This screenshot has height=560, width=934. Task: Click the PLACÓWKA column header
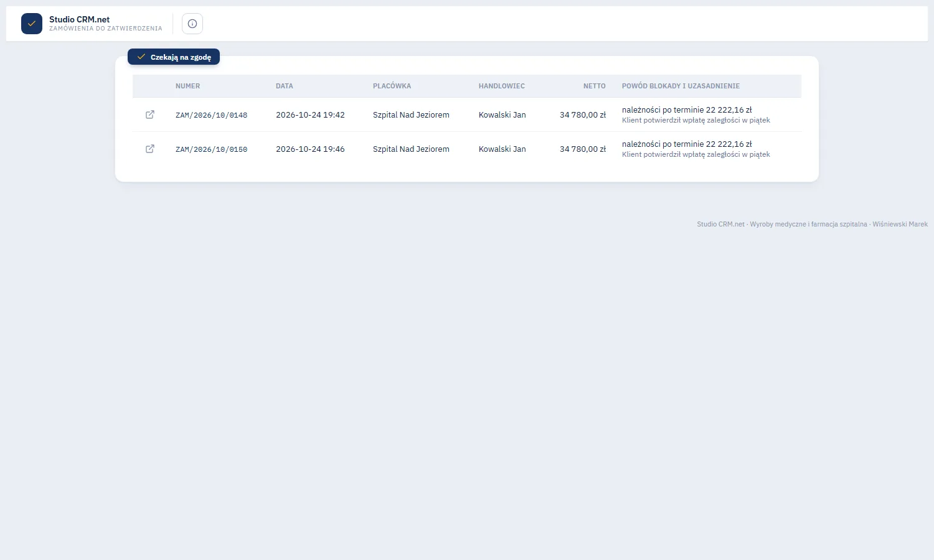click(392, 86)
